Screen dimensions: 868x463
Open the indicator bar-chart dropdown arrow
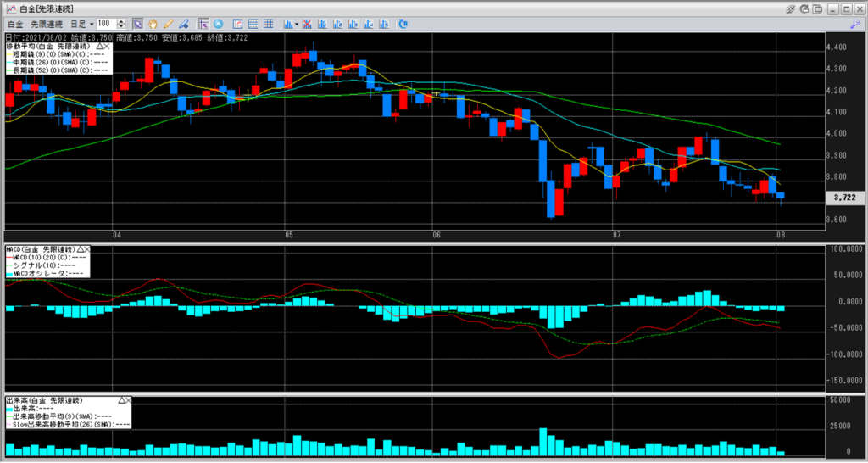point(297,24)
